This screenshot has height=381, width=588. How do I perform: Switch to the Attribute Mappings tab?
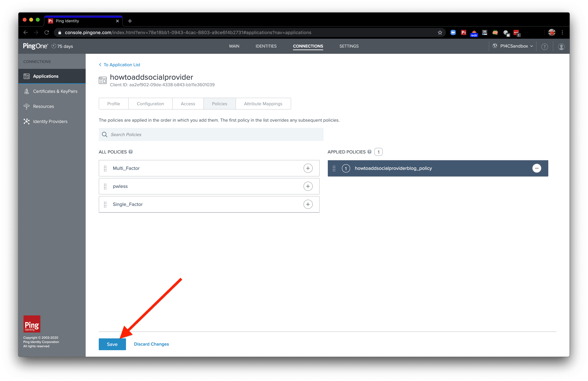(x=263, y=104)
